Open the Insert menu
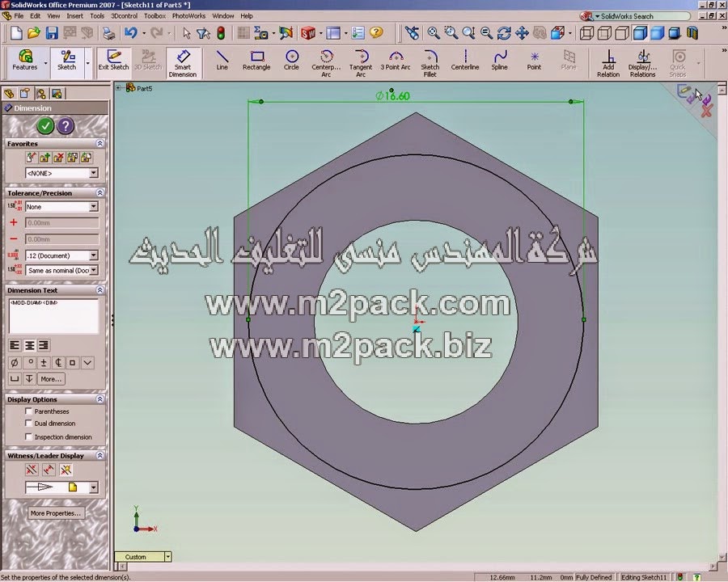Viewport: 728px width, 582px height. point(74,16)
